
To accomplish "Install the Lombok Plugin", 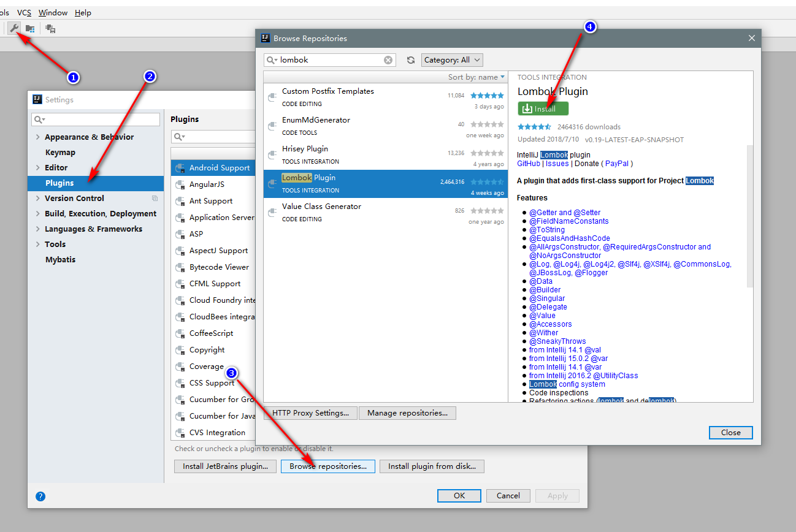I will coord(543,108).
